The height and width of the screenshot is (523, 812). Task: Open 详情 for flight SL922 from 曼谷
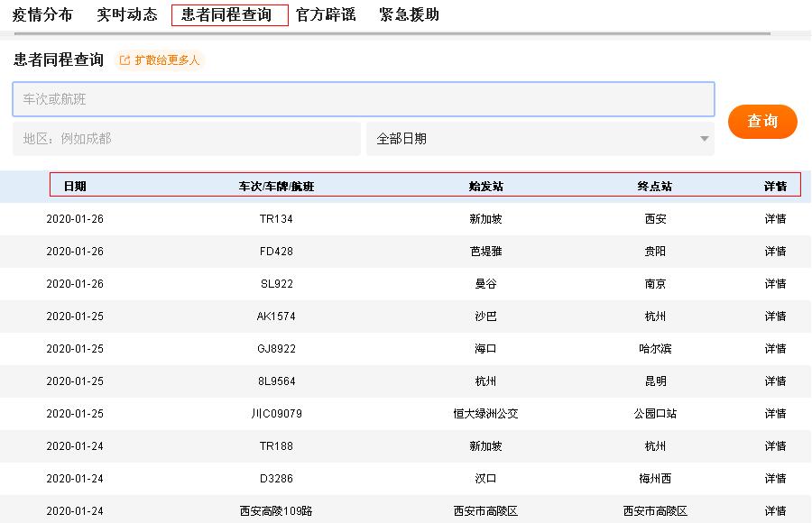coord(774,283)
